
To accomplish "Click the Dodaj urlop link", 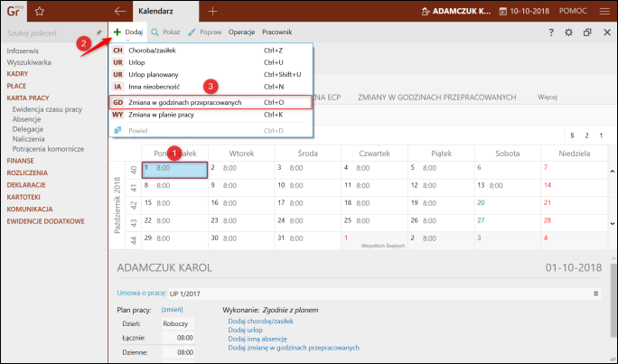I will [245, 330].
